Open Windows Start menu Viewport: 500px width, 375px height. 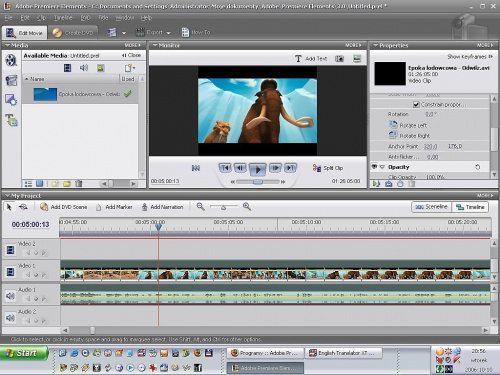[24, 353]
